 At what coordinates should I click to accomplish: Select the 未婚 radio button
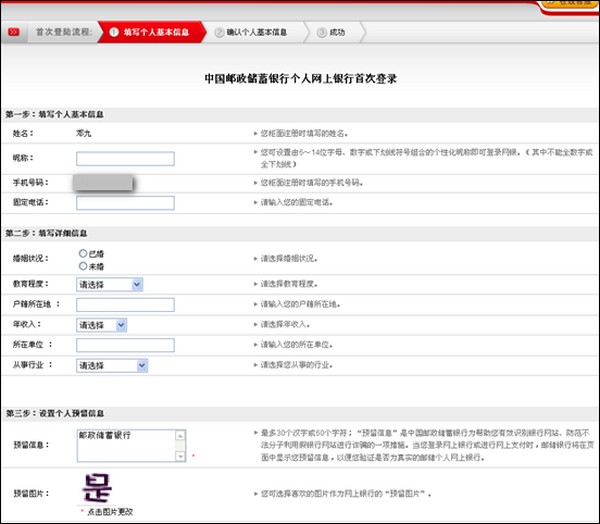click(83, 266)
